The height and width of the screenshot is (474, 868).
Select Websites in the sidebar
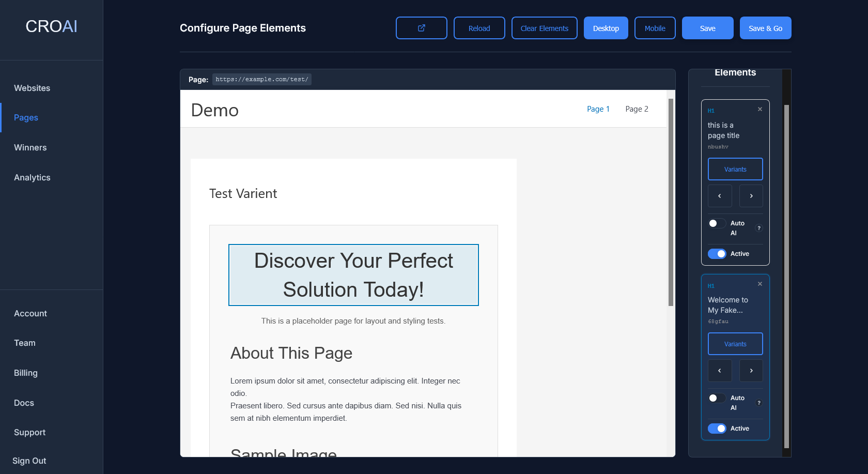tap(32, 88)
